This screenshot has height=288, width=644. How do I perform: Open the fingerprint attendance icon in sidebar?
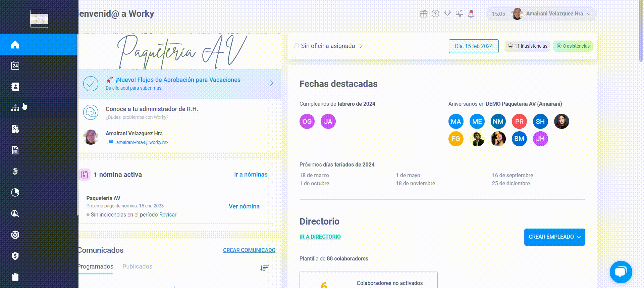pyautogui.click(x=15, y=172)
